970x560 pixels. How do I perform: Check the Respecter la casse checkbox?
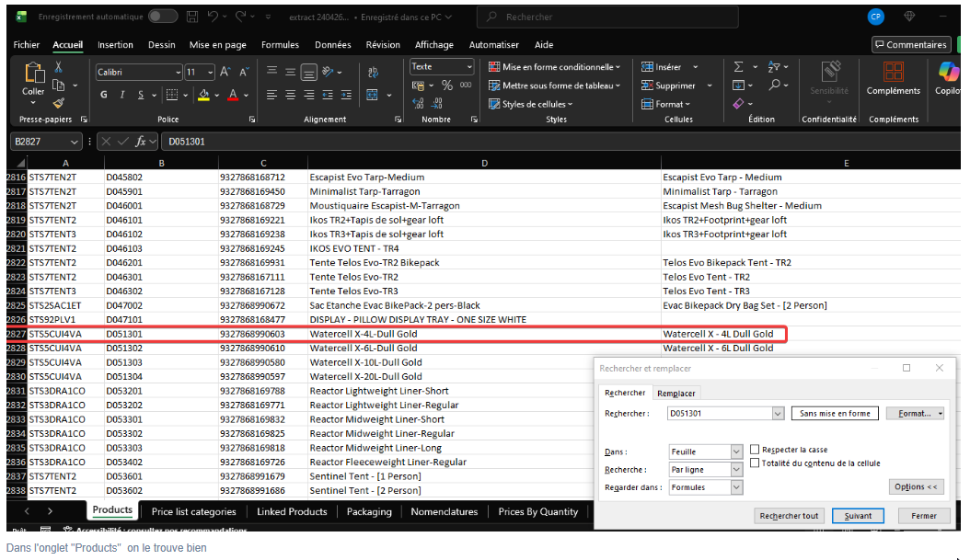[755, 450]
